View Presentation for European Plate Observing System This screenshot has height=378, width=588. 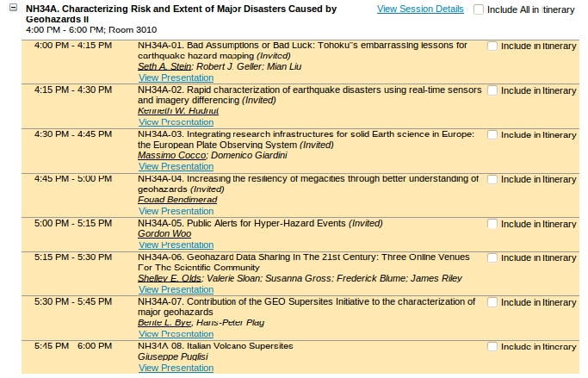point(176,167)
